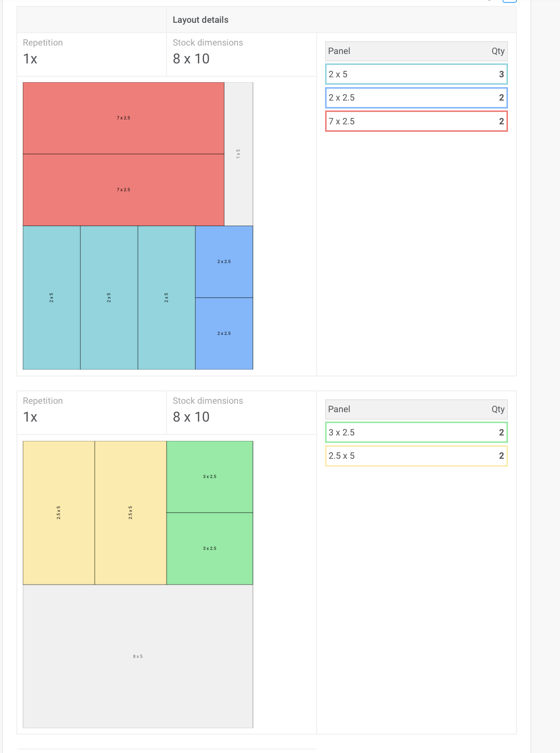Screen dimensions: 560x753
Task: Click the 1 x 5 gray offcut piece
Action: click(x=238, y=154)
